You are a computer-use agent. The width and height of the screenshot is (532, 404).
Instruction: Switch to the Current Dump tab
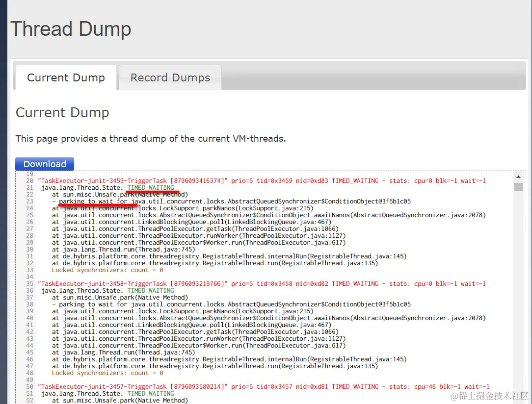point(66,77)
